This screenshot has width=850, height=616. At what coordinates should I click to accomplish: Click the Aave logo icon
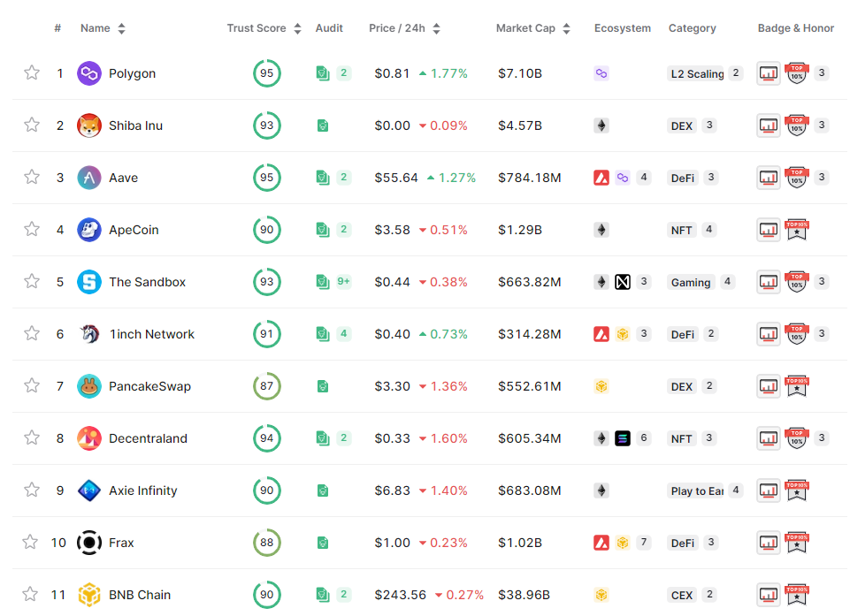(x=89, y=177)
